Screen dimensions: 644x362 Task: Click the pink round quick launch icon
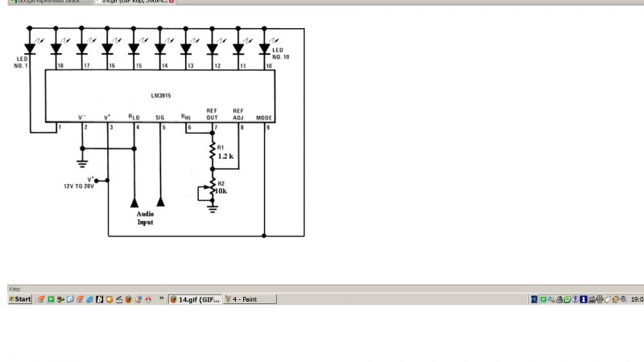[x=148, y=299]
